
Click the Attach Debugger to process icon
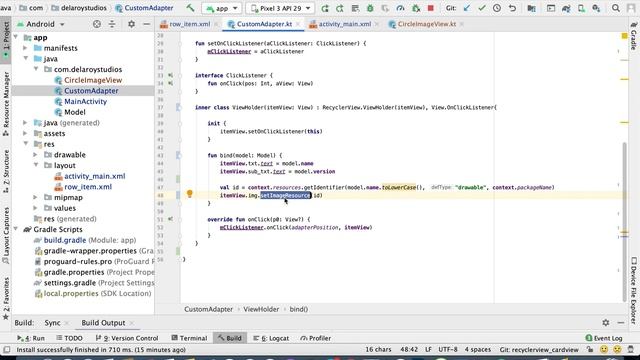click(416, 8)
